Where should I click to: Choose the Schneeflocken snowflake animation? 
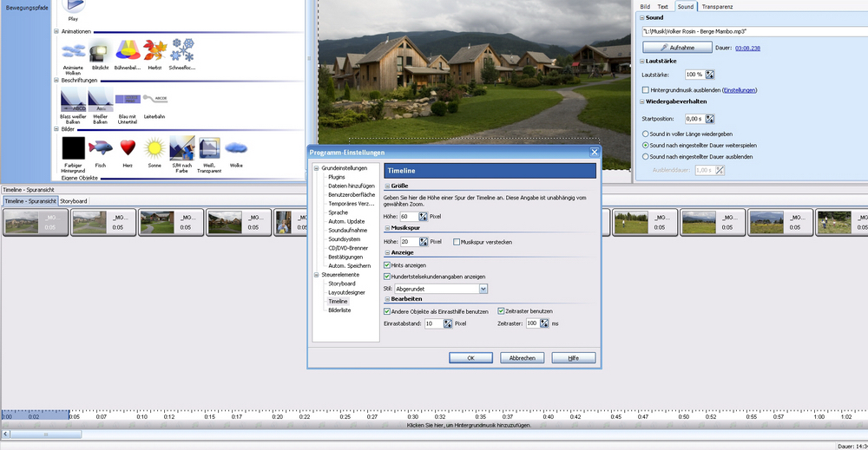(182, 51)
